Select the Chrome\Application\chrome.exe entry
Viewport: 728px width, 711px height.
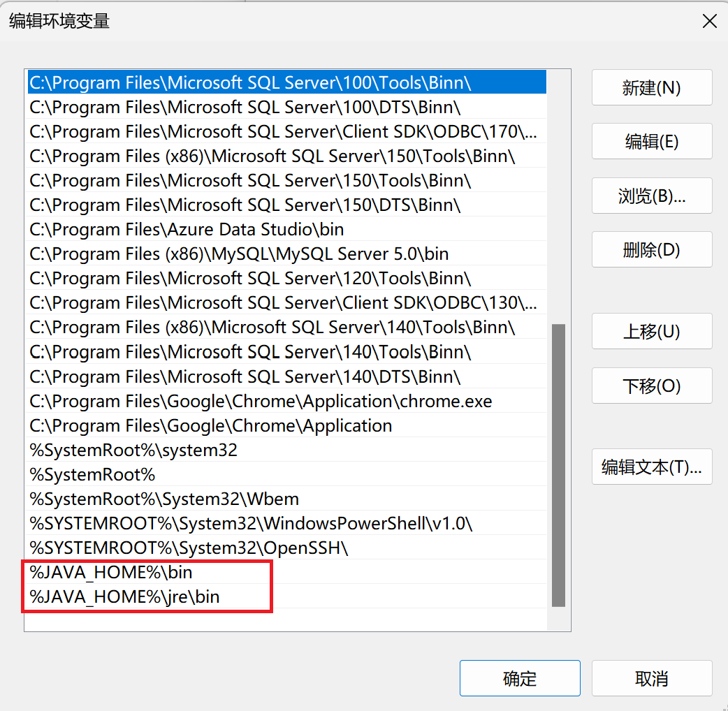click(287, 401)
